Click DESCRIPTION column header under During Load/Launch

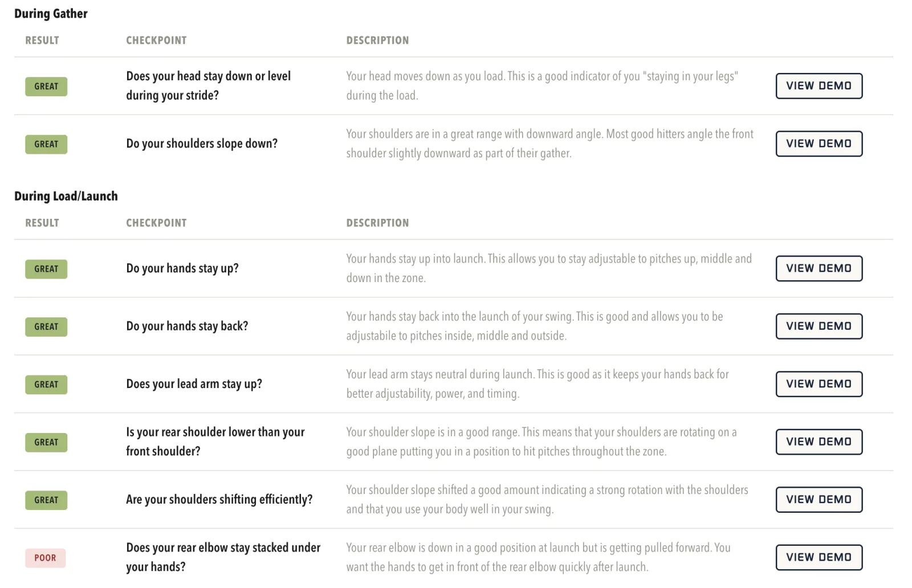point(377,223)
